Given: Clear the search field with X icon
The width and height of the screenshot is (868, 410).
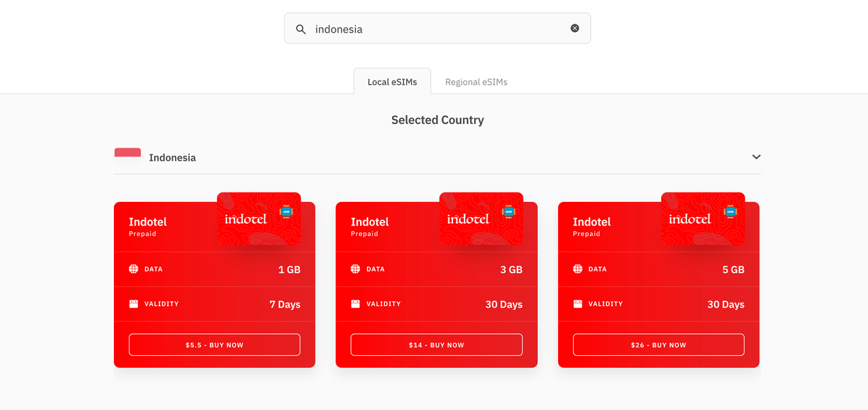Looking at the screenshot, I should tap(574, 28).
